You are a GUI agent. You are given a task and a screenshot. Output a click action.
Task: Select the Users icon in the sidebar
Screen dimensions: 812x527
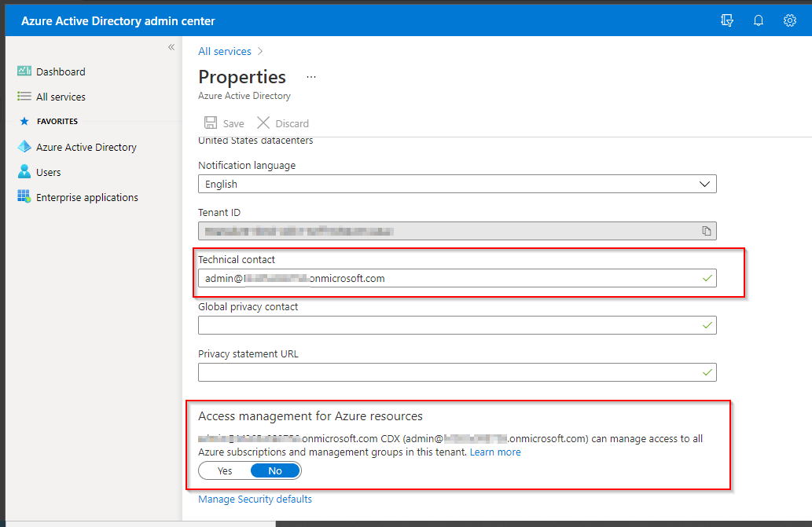pyautogui.click(x=24, y=172)
